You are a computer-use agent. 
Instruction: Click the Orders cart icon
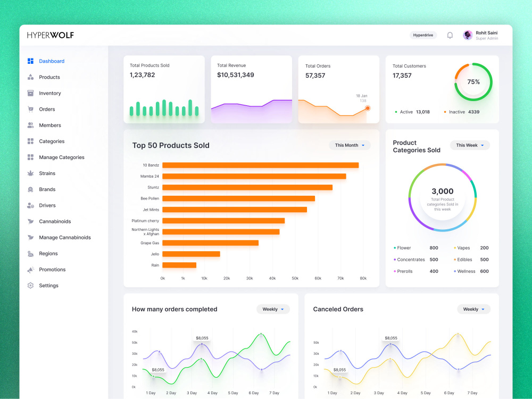point(30,109)
